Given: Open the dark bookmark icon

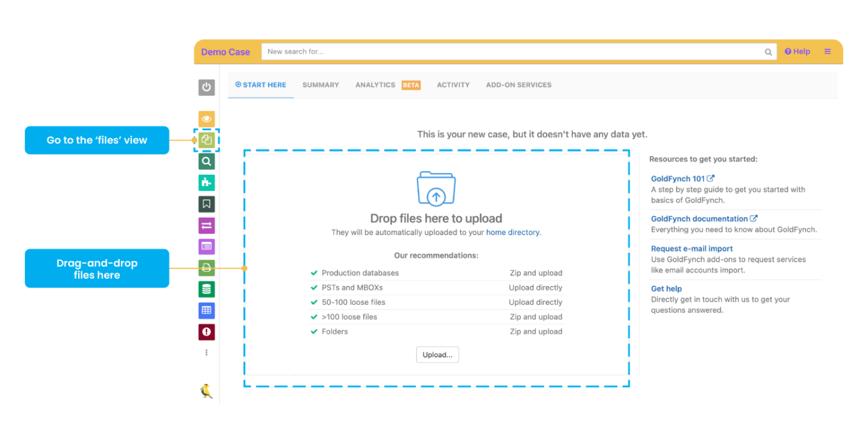Looking at the screenshot, I should pyautogui.click(x=206, y=204).
